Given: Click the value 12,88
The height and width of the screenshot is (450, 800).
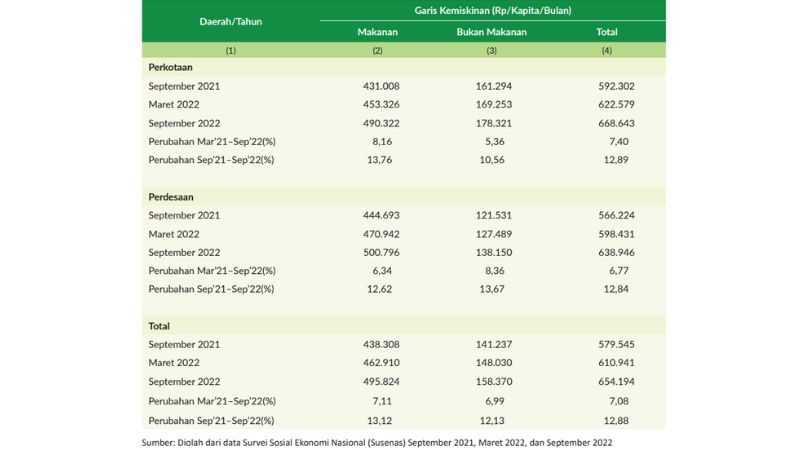Looking at the screenshot, I should point(616,421).
